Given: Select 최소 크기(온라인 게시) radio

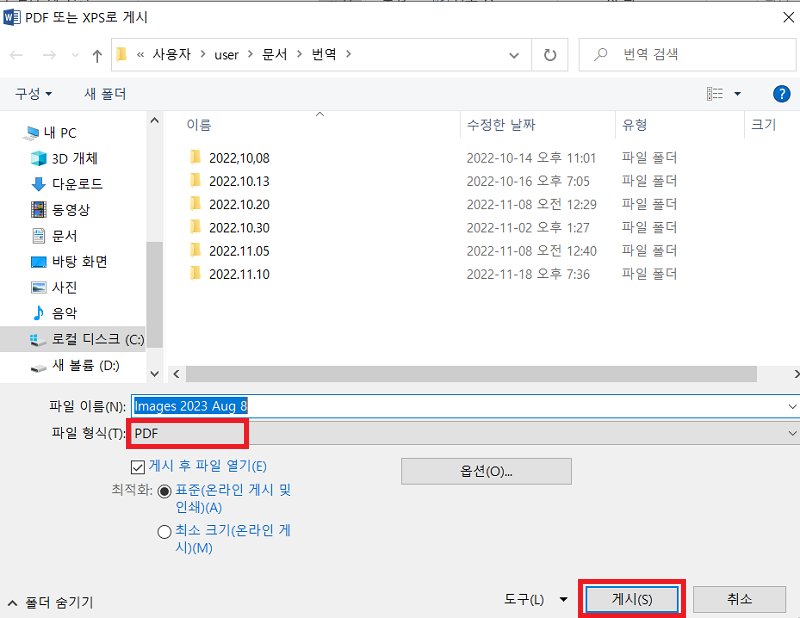Looking at the screenshot, I should (164, 532).
